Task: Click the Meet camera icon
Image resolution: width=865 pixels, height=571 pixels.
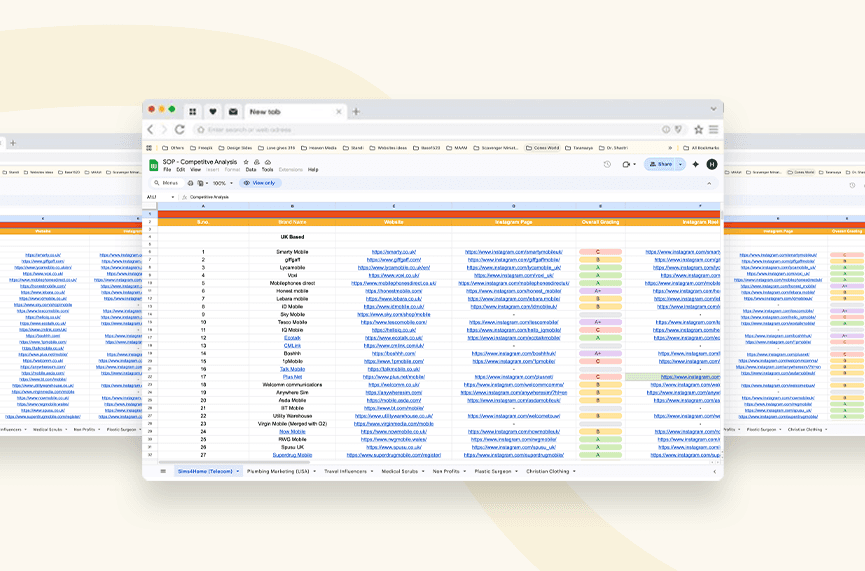Action: click(626, 164)
